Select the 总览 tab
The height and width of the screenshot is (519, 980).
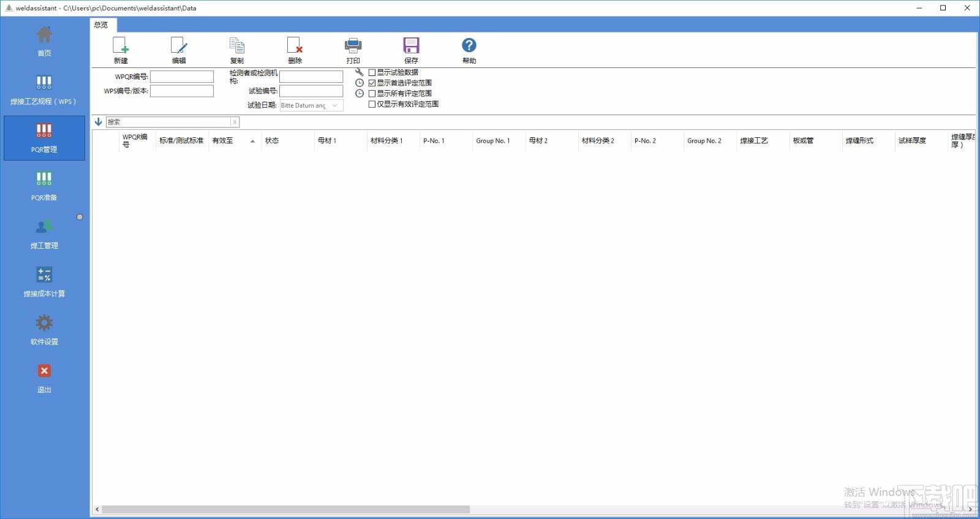(x=101, y=25)
